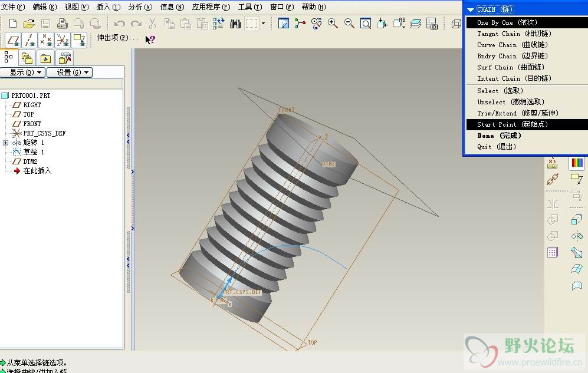Open the 帮助 menu
Image resolution: width=588 pixels, height=373 pixels.
point(314,6)
